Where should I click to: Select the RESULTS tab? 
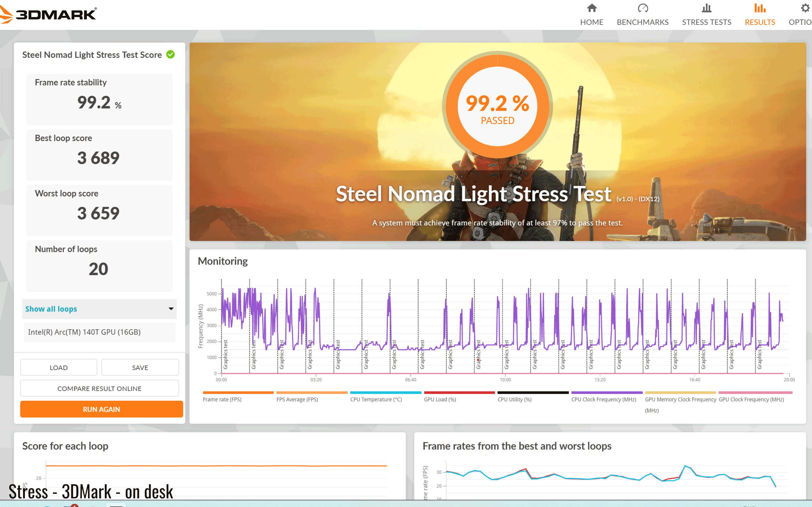(760, 22)
